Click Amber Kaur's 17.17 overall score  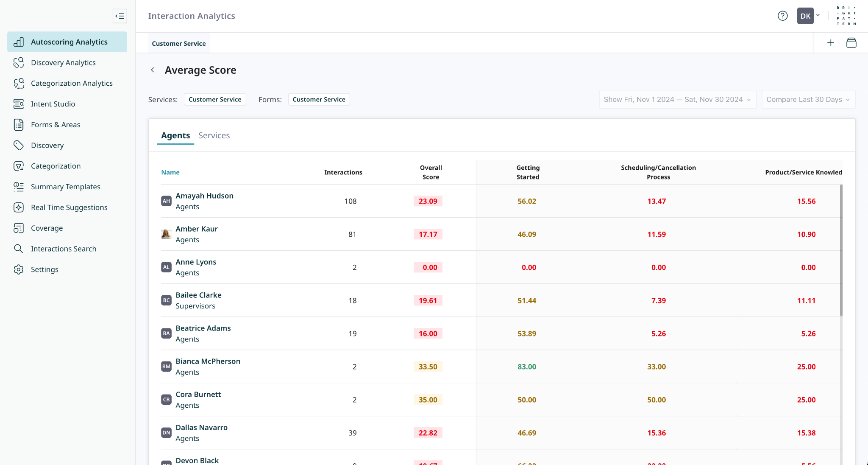pos(428,234)
